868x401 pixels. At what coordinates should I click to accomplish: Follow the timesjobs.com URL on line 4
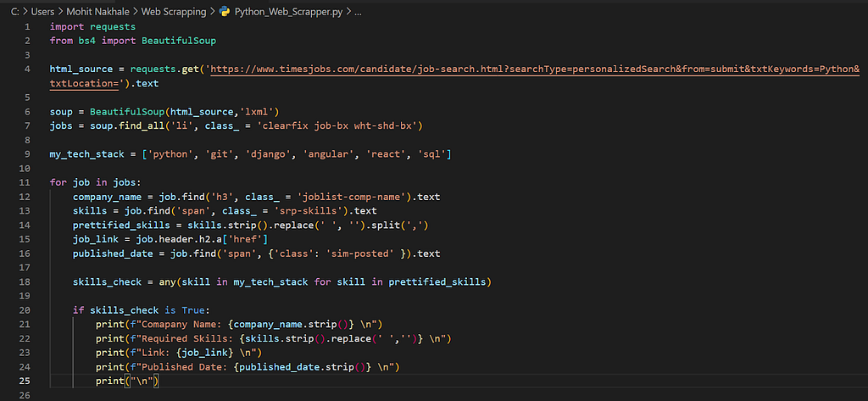536,70
